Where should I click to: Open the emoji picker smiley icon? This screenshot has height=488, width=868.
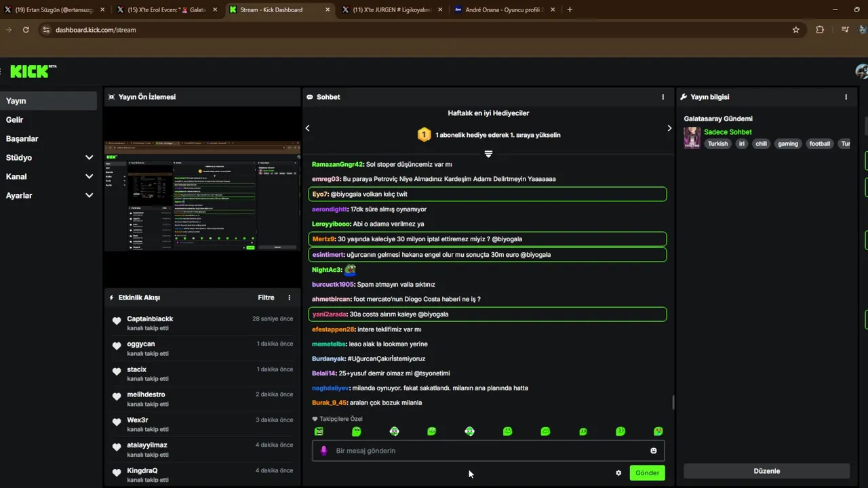pos(654,451)
